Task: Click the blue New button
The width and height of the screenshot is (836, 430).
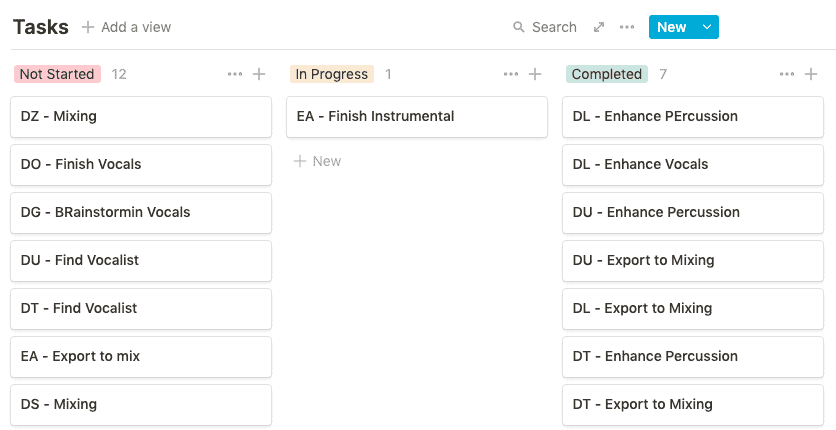Action: (671, 27)
